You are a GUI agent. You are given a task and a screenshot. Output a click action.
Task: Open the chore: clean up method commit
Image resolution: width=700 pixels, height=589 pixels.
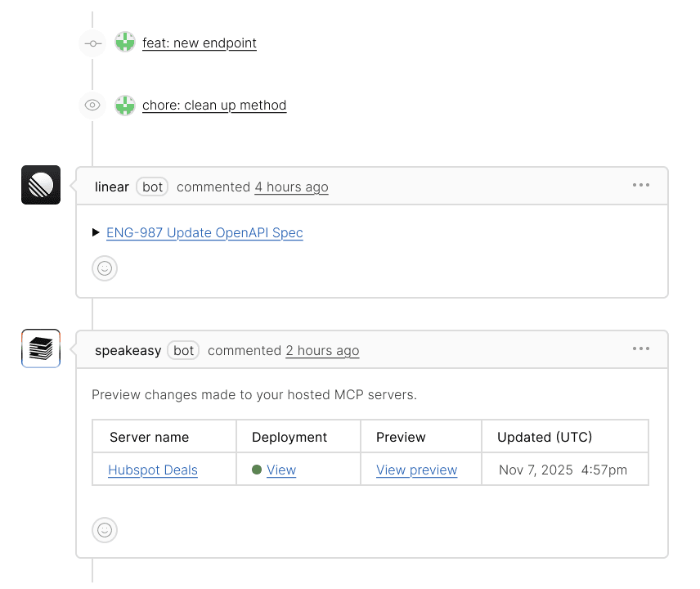click(x=214, y=105)
